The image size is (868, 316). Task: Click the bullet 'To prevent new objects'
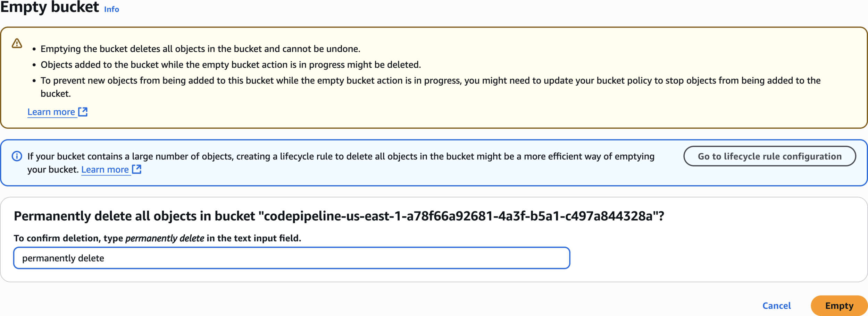point(431,87)
